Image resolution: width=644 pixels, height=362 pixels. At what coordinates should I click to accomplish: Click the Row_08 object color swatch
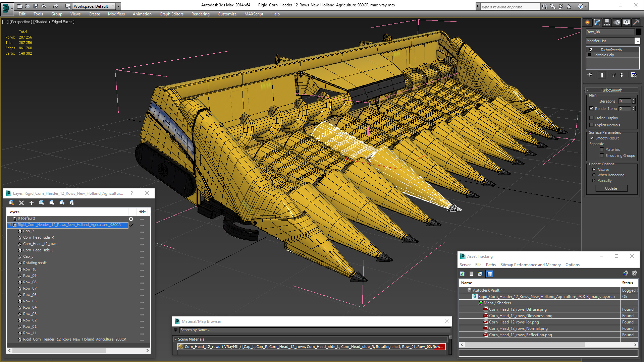638,32
